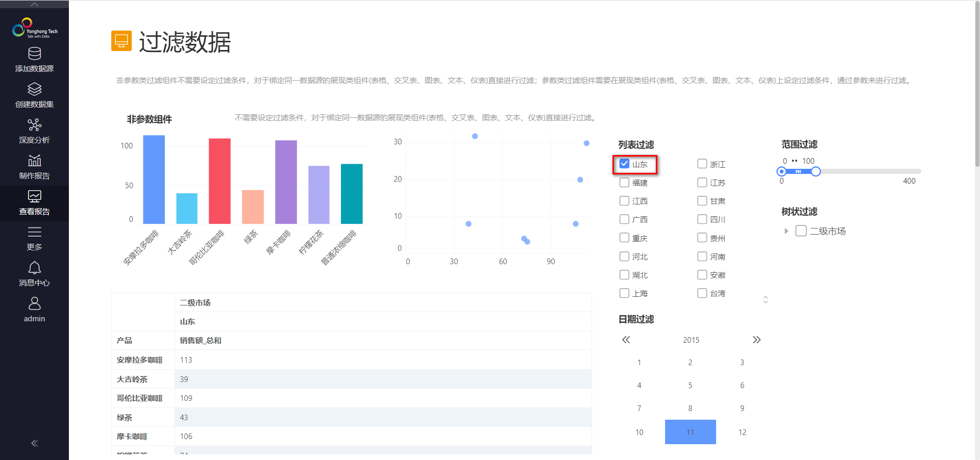Click the blue 安摩拉多咖啡 bar
The image size is (980, 460).
pyautogui.click(x=154, y=180)
